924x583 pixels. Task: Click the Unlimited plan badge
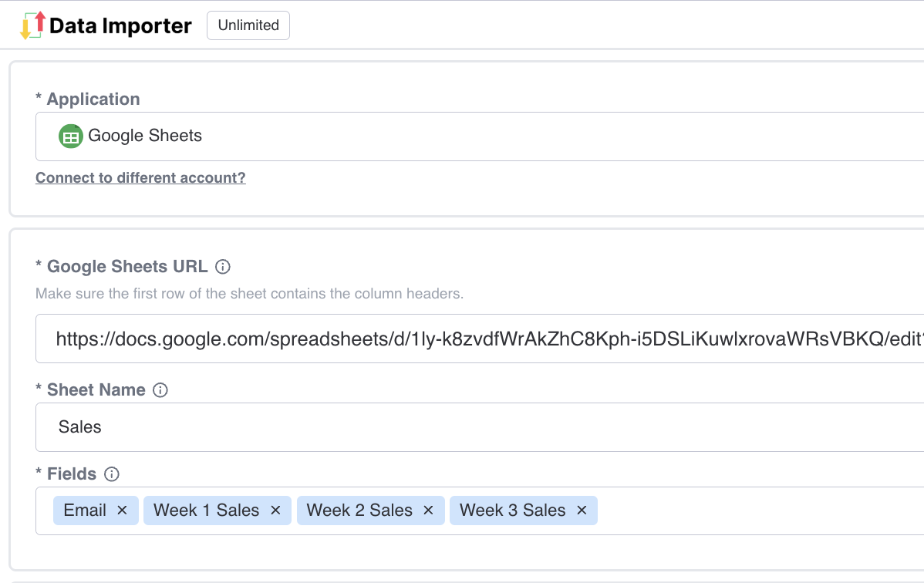click(248, 25)
